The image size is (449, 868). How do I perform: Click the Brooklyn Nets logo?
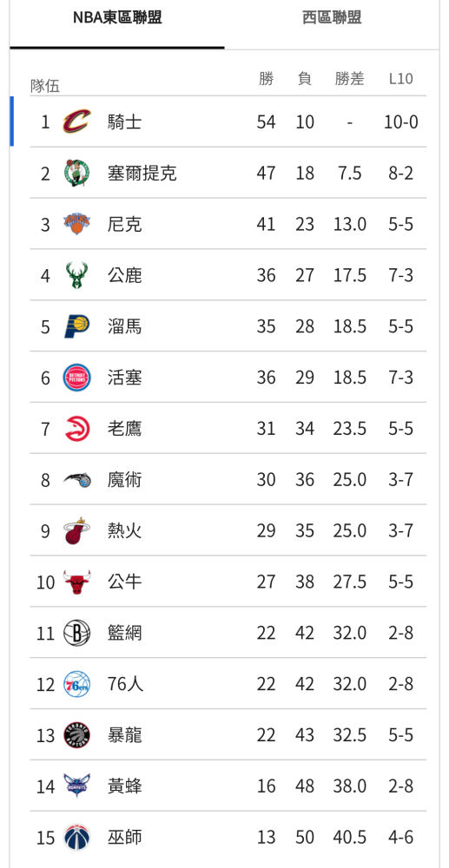(76, 633)
